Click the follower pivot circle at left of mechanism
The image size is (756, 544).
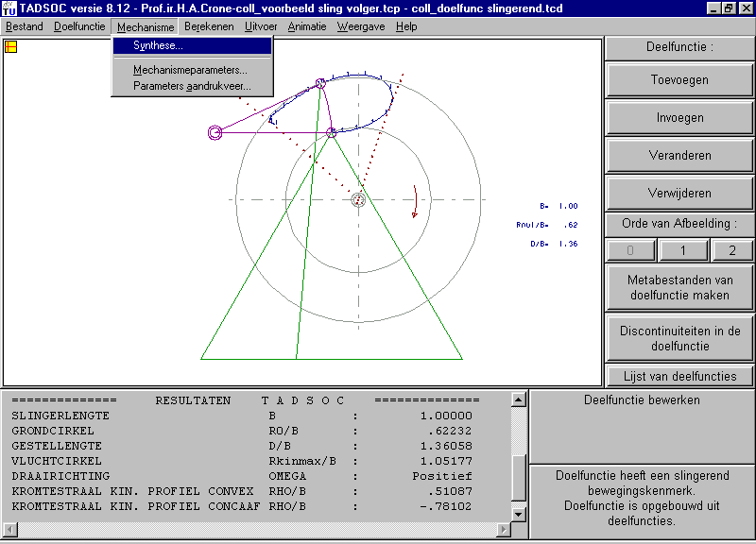(x=215, y=132)
